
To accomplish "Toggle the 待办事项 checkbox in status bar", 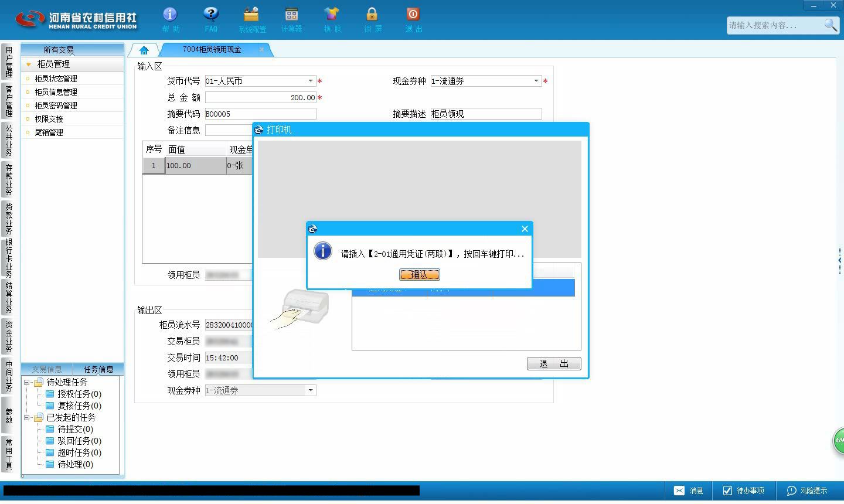I will tap(727, 491).
